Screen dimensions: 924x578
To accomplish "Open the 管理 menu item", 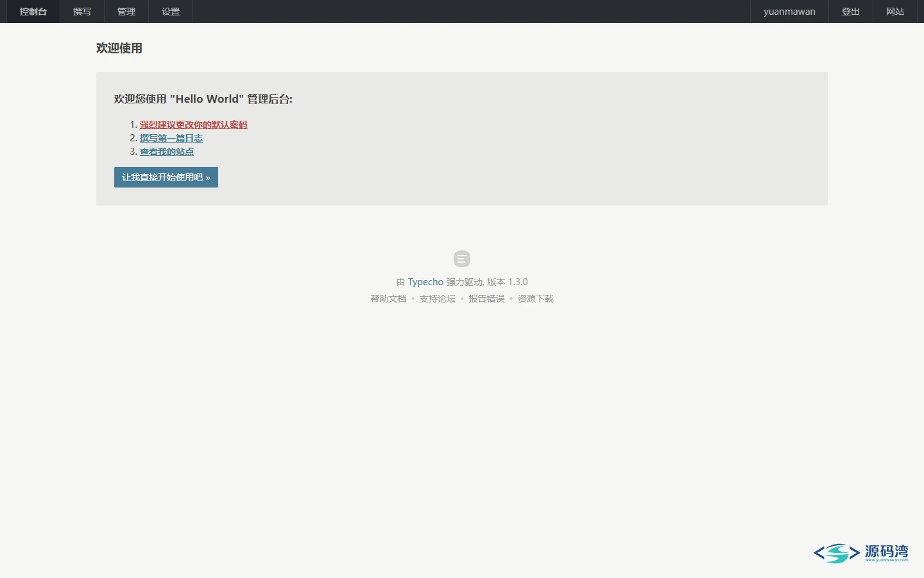I will (126, 12).
